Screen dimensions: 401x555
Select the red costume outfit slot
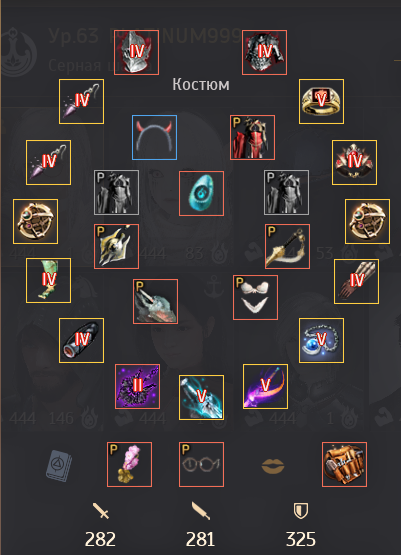click(x=252, y=137)
